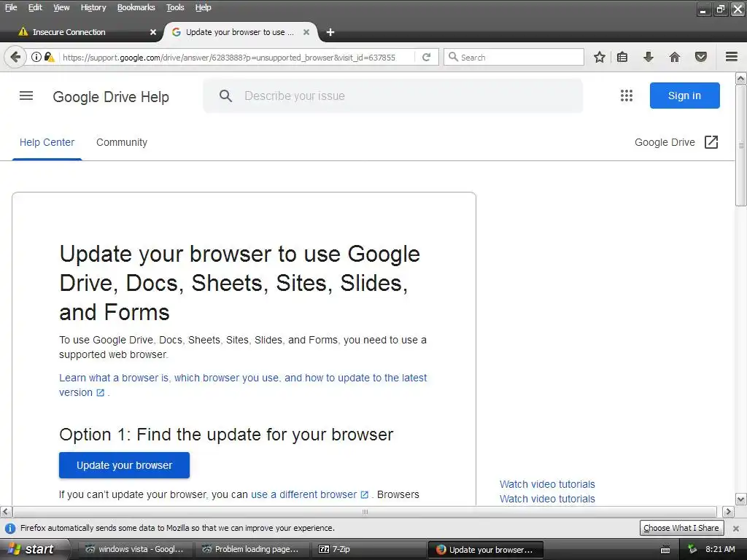Open a new tab with plus button
The width and height of the screenshot is (747, 560).
coord(330,32)
